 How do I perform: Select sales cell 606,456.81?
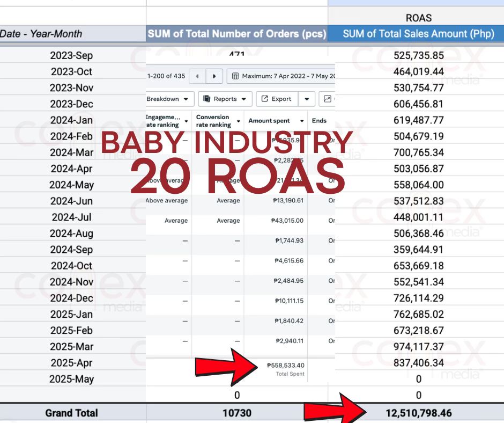419,104
